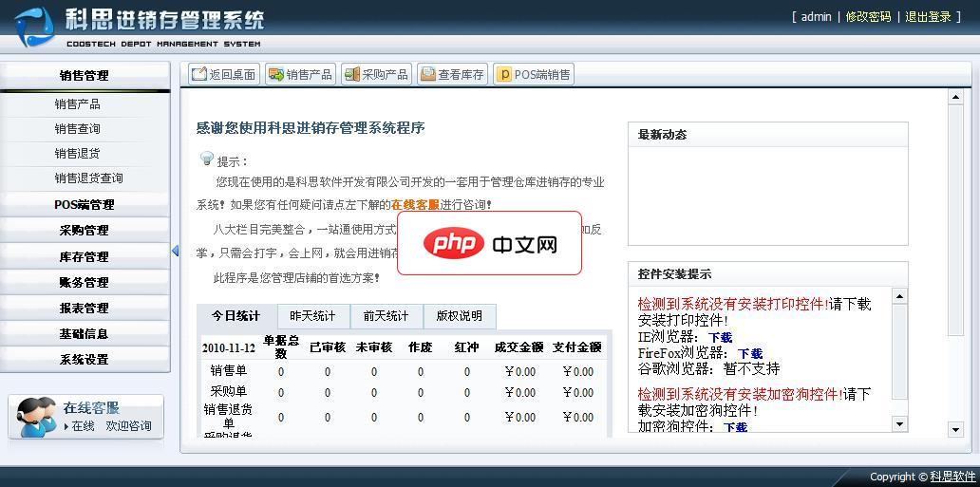Expand the 基础信息 sidebar section

coord(85,333)
